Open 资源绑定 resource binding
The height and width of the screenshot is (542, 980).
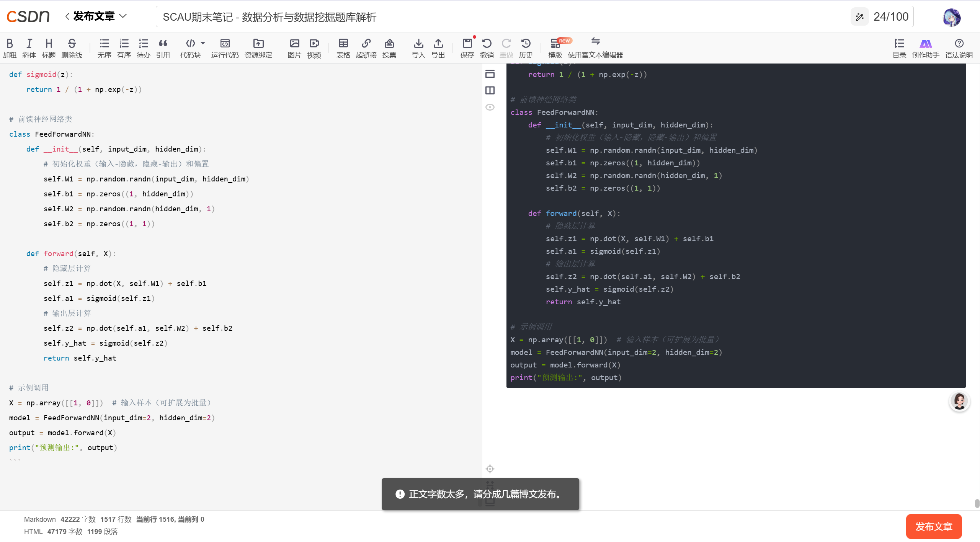pyautogui.click(x=258, y=48)
